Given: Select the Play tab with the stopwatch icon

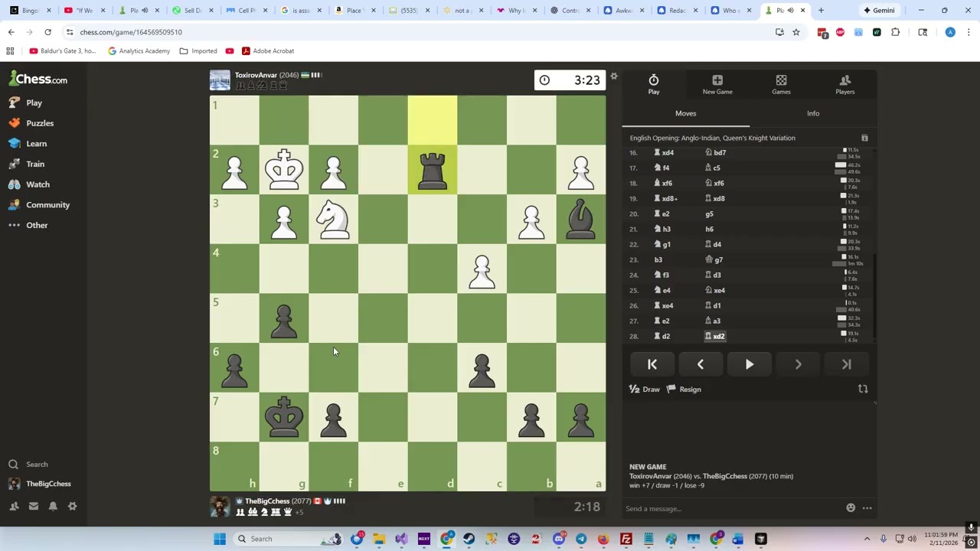Looking at the screenshot, I should pos(654,84).
